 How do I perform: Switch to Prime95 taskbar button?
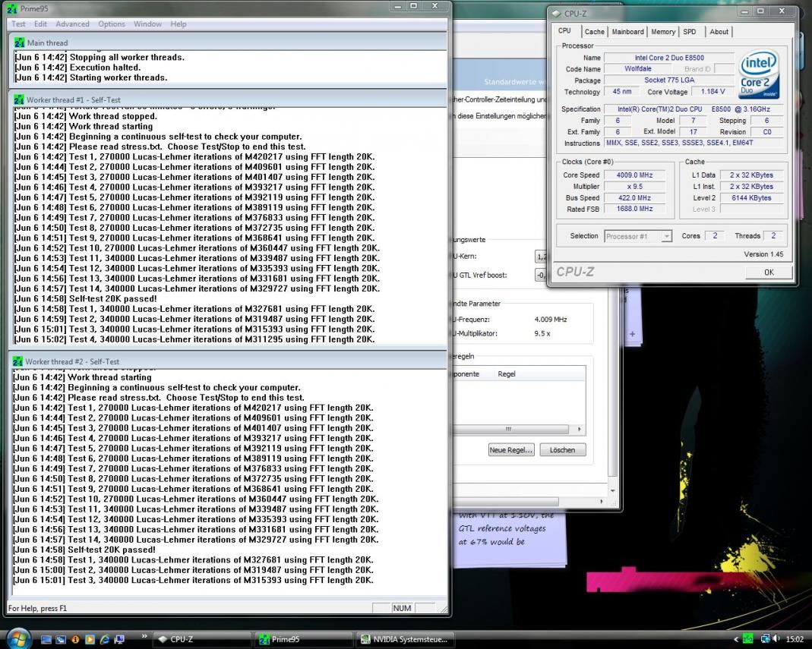(305, 640)
